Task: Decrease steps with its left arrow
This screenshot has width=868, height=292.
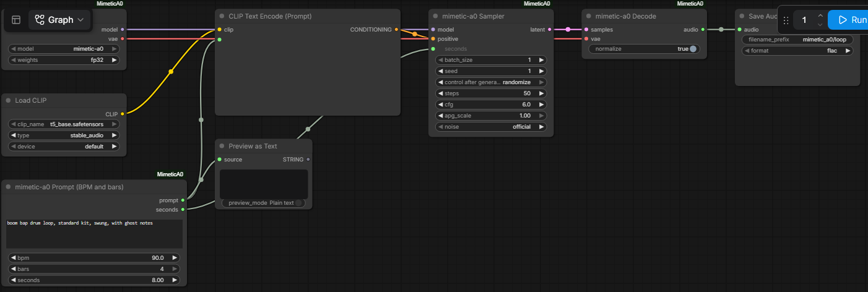Action: pyautogui.click(x=441, y=93)
